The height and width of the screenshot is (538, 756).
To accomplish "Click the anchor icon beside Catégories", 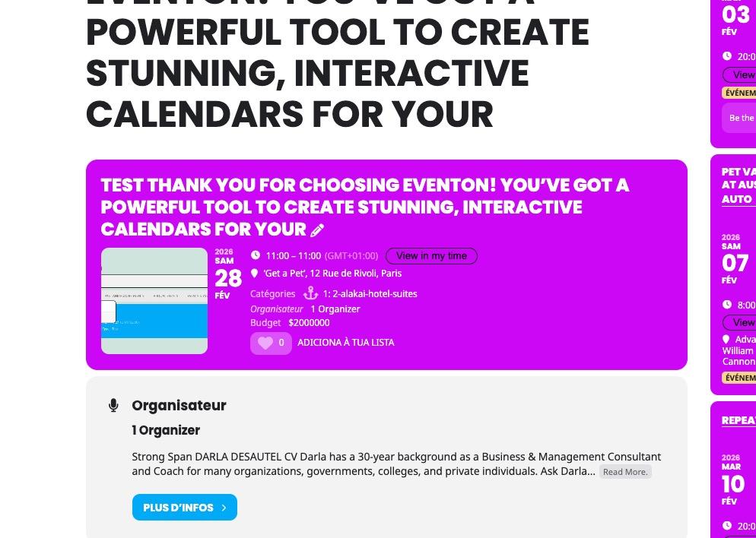I will (x=310, y=293).
